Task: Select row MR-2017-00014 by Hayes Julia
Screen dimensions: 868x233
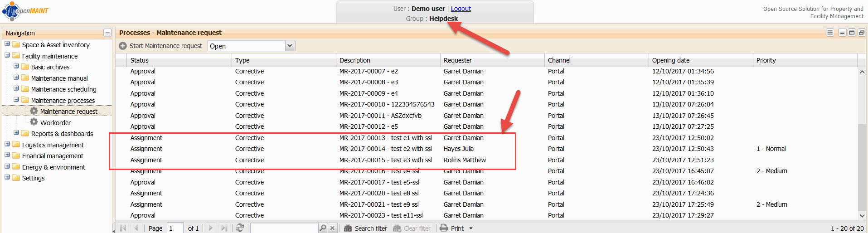Action: (385, 149)
